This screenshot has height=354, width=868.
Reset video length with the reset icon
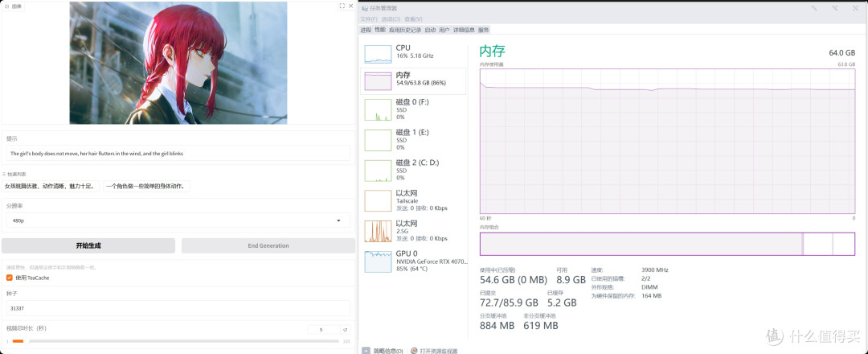[345, 330]
